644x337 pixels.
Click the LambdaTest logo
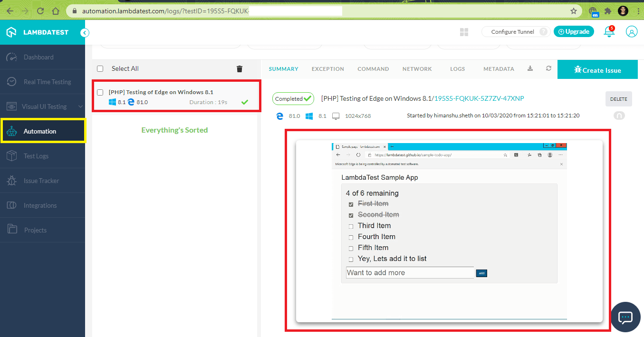(x=37, y=32)
